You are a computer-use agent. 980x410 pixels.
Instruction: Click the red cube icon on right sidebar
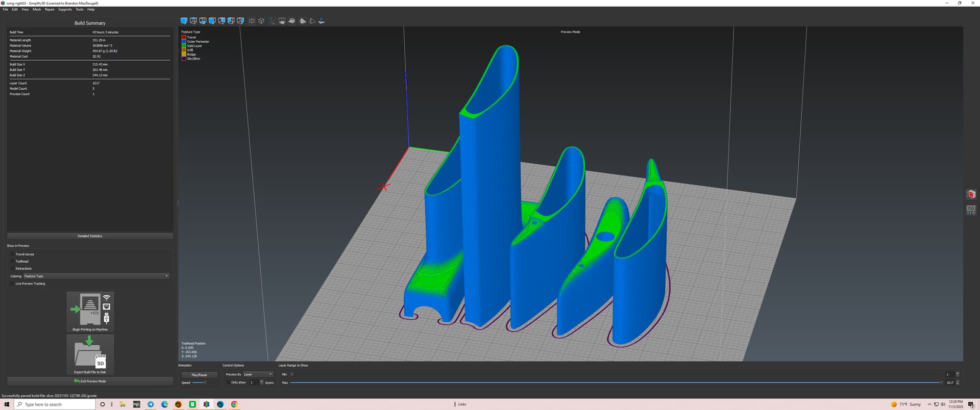pos(971,194)
